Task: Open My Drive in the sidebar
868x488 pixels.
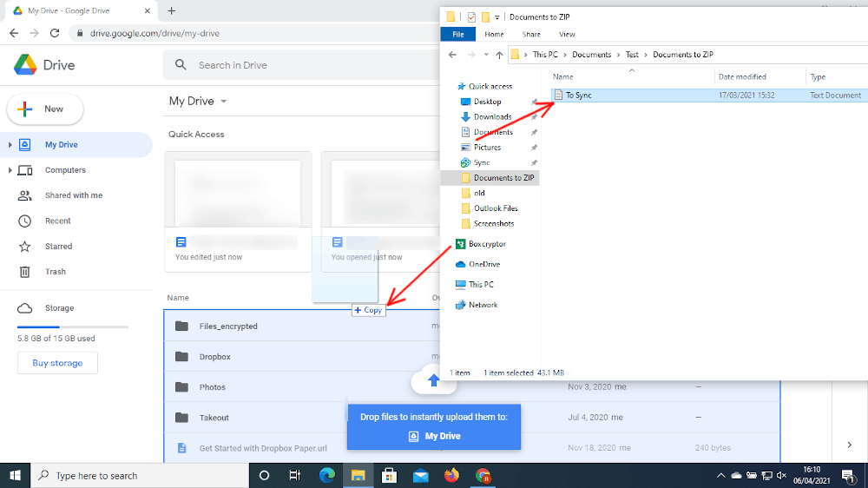Action: click(76, 144)
